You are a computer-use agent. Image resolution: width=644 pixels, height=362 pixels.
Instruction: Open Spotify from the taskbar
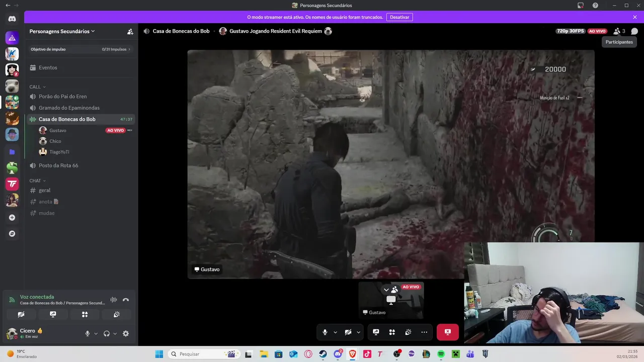pos(441,354)
